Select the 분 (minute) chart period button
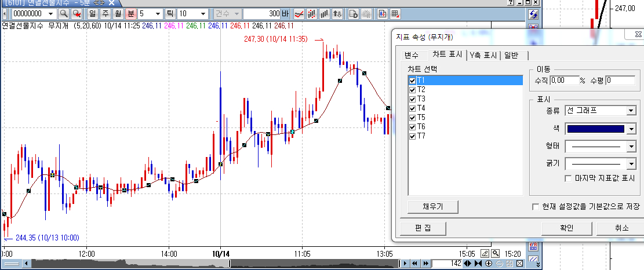The image size is (644, 270). (130, 13)
